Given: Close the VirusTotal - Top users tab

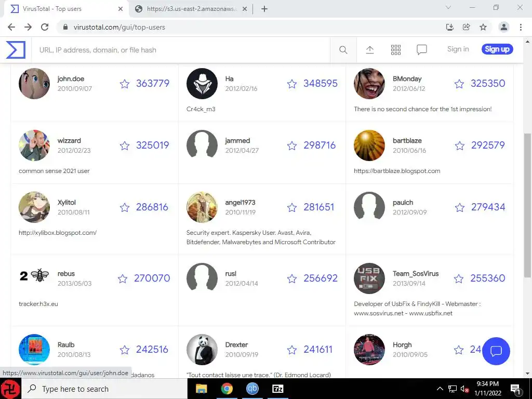Looking at the screenshot, I should click(x=121, y=9).
